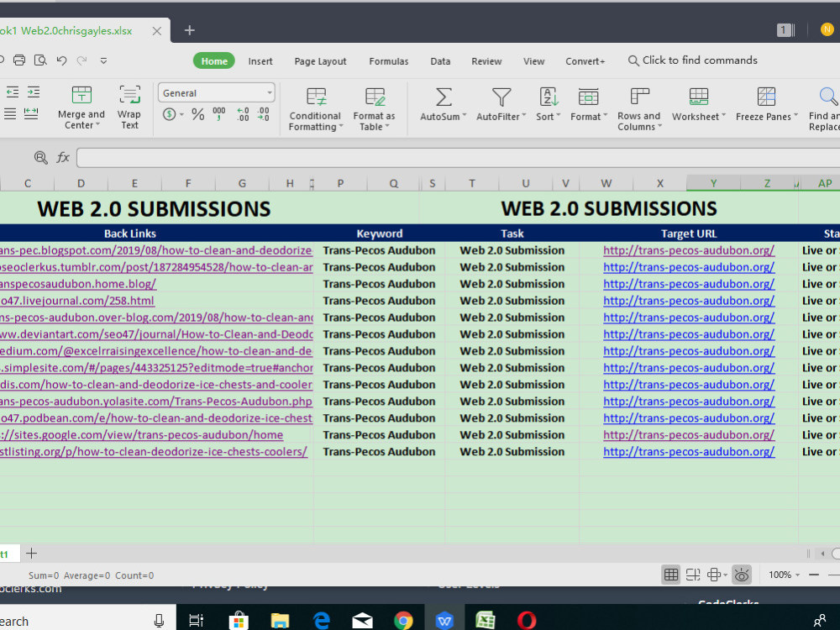Open Chrome from the taskbar
The image size is (840, 630).
(x=403, y=621)
